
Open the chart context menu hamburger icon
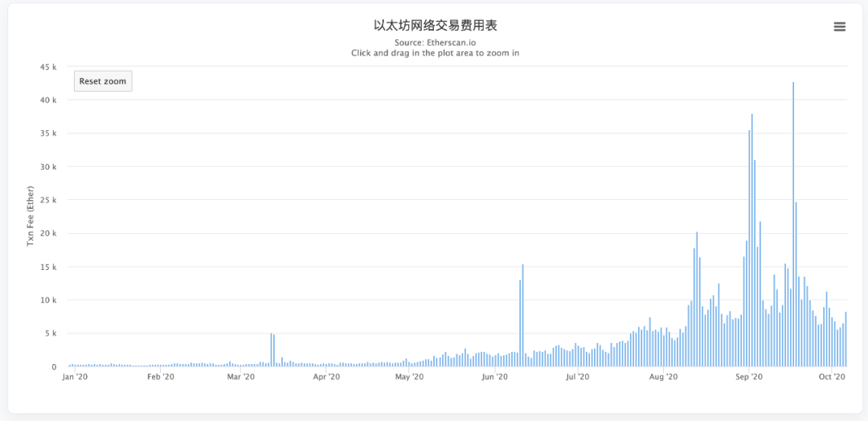[839, 27]
